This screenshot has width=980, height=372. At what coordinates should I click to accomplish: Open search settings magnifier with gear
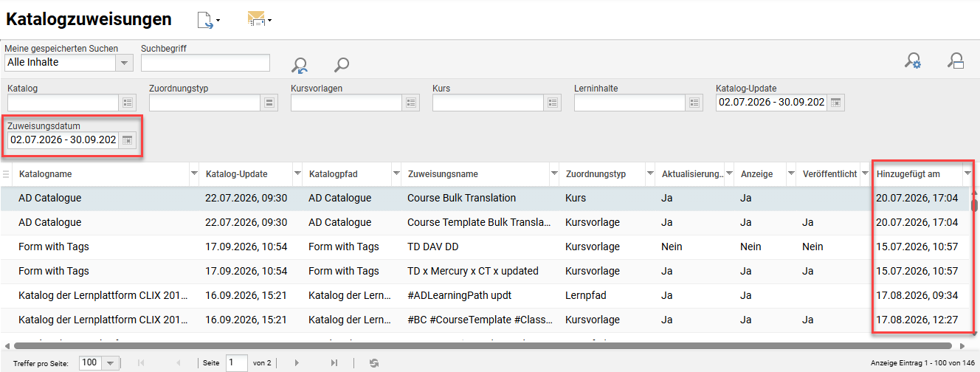(x=913, y=61)
